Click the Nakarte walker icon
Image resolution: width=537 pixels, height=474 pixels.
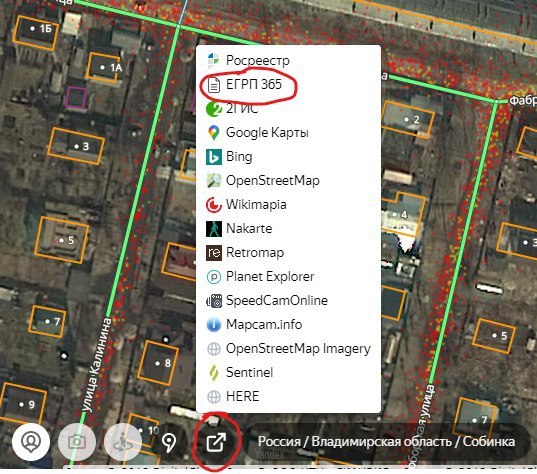[x=214, y=229]
